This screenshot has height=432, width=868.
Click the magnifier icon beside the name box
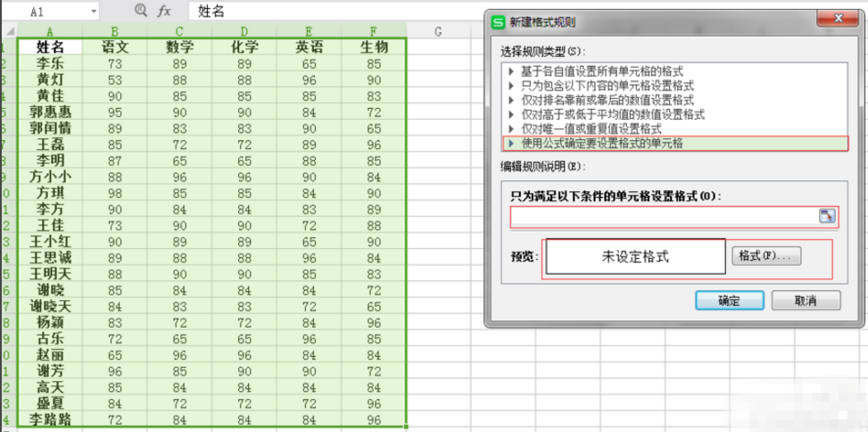point(140,11)
